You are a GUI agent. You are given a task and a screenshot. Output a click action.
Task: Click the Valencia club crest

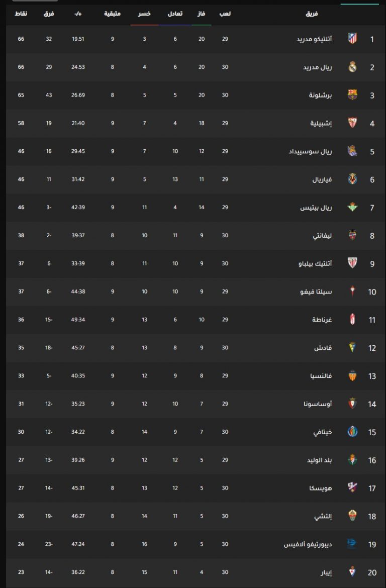[x=352, y=375]
